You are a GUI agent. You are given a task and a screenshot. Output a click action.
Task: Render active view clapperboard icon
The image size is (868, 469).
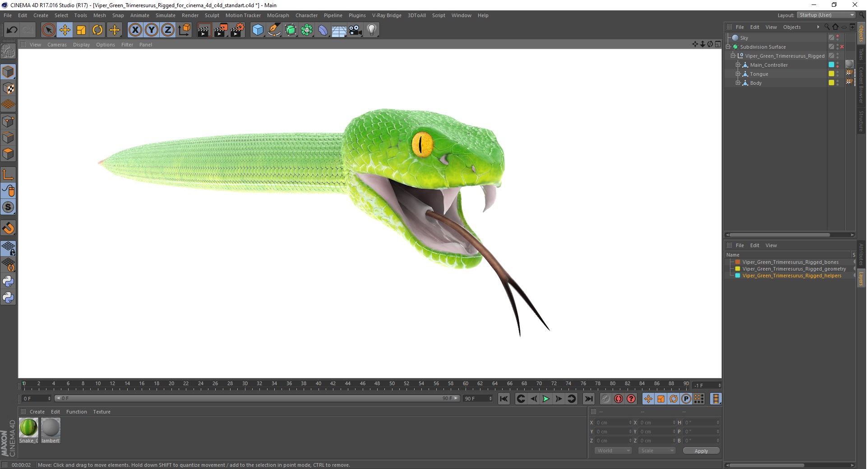pyautogui.click(x=204, y=30)
